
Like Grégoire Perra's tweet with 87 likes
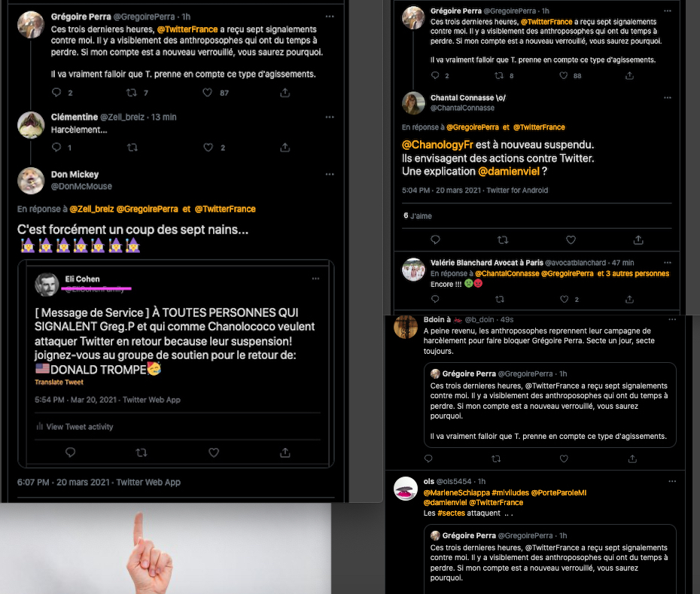click(208, 93)
